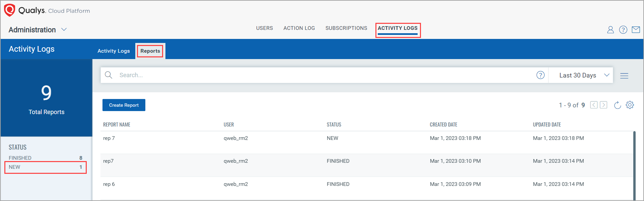Click the Qualys shield logo

(x=9, y=10)
